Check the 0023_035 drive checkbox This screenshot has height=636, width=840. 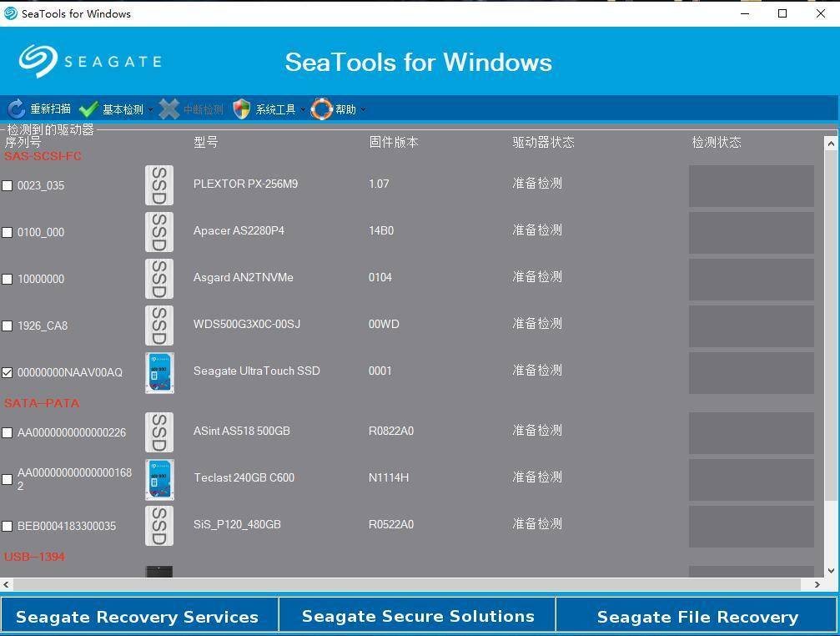tap(8, 185)
